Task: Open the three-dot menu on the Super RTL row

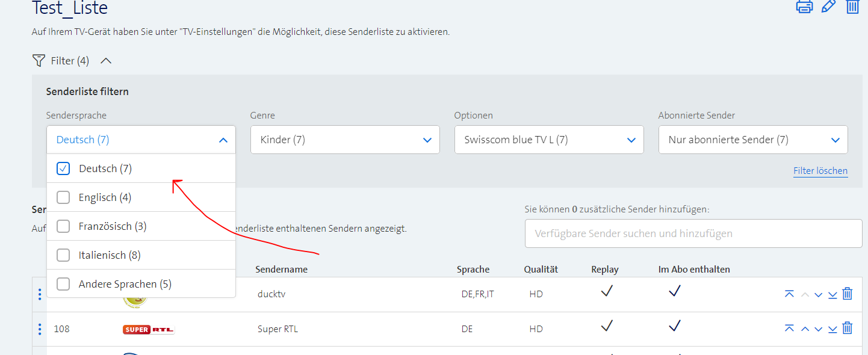Action: [x=40, y=329]
